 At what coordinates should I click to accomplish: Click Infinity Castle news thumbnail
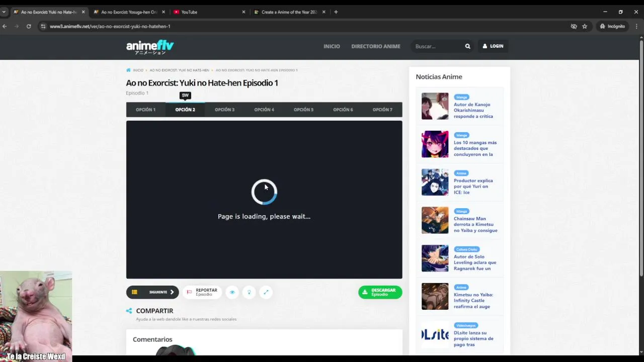(435, 296)
